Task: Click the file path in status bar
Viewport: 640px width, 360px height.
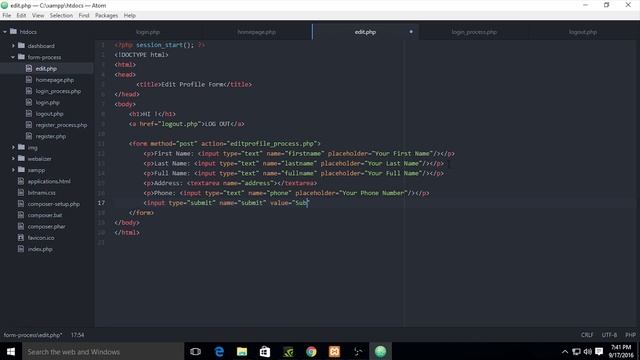Action: coord(33,335)
